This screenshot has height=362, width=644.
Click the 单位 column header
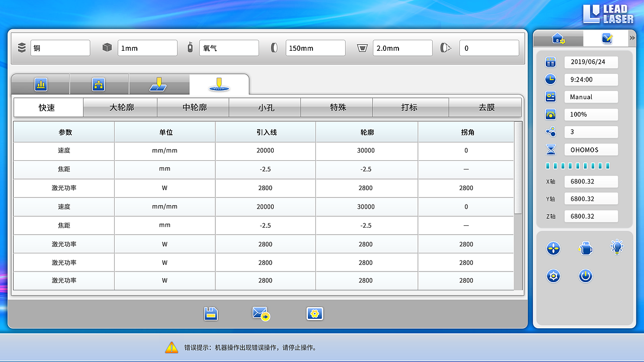165,132
